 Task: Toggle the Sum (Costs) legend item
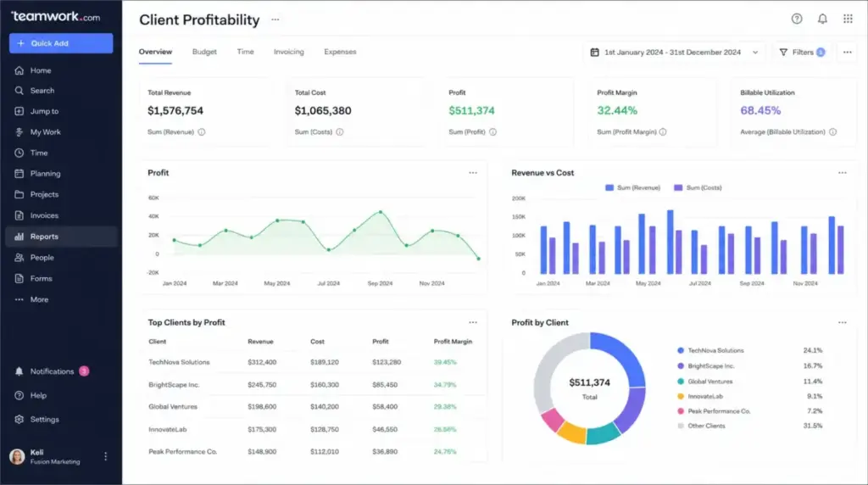point(698,187)
